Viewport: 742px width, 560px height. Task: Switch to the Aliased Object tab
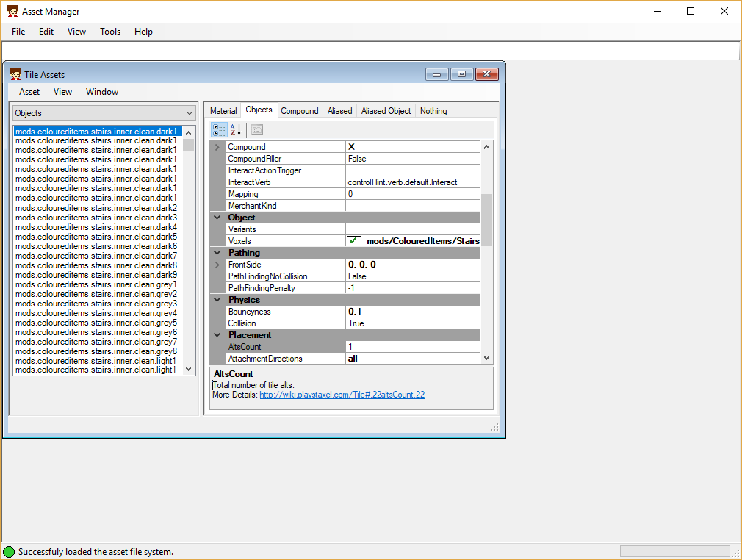click(386, 111)
